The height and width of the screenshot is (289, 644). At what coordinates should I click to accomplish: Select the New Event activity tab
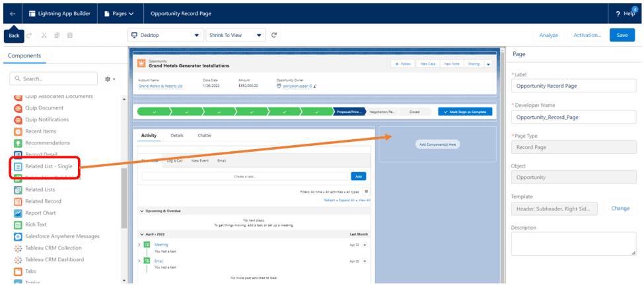pyautogui.click(x=199, y=161)
